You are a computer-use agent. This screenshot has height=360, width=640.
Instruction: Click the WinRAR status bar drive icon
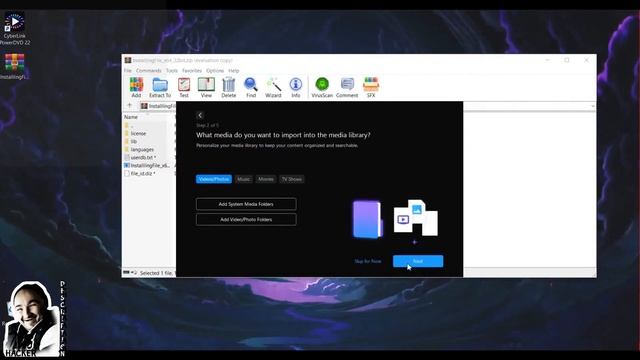(126, 273)
